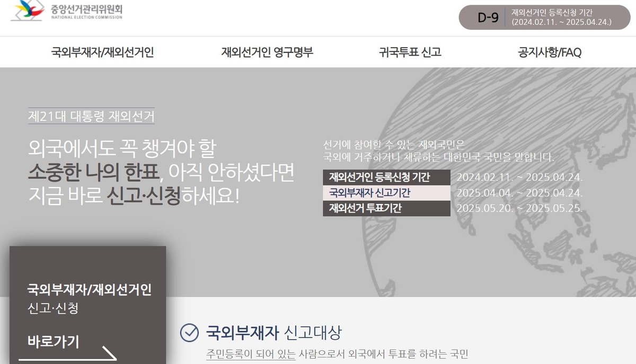Open the 재외선거인 영구명부 menu

pos(267,52)
